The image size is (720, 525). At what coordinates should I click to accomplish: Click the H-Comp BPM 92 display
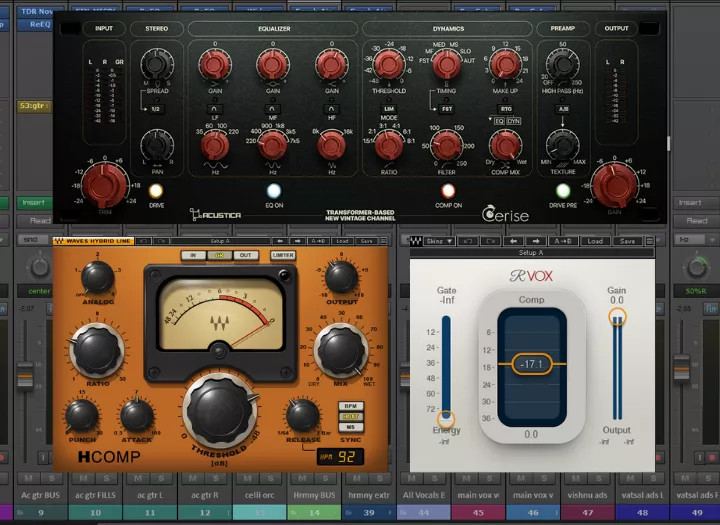click(341, 457)
